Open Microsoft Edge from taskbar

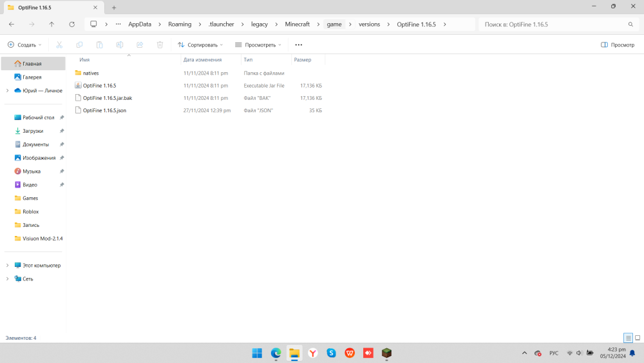click(276, 353)
